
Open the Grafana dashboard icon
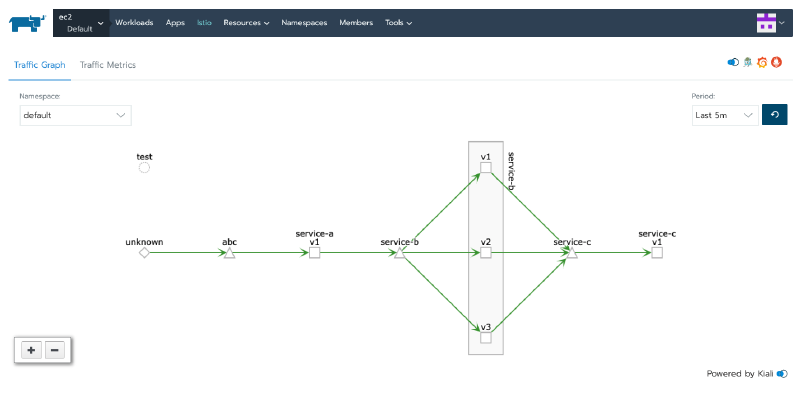tap(762, 62)
